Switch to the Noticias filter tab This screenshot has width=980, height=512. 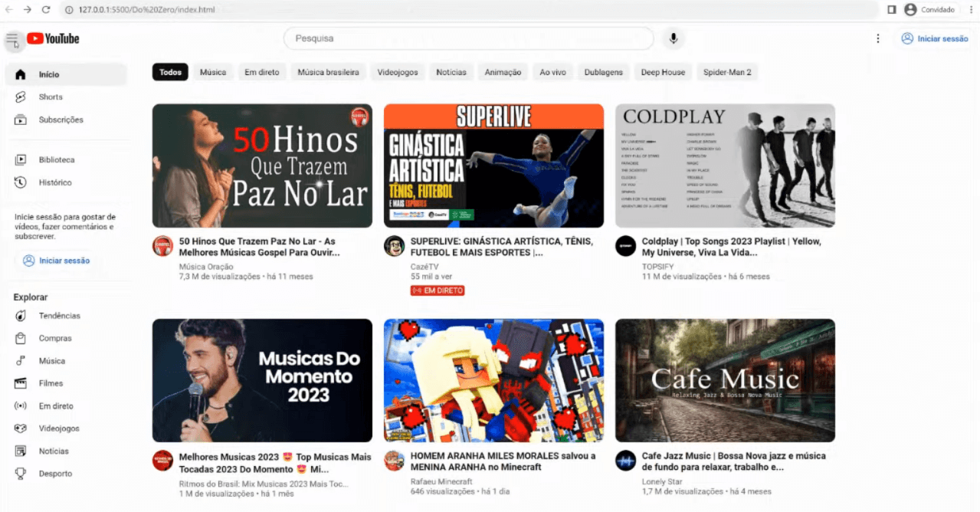[451, 71]
